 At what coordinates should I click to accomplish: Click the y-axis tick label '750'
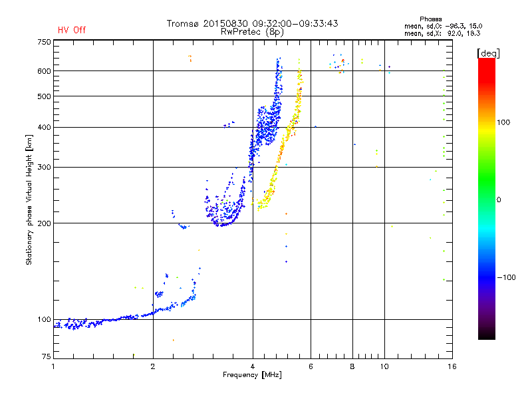click(44, 42)
